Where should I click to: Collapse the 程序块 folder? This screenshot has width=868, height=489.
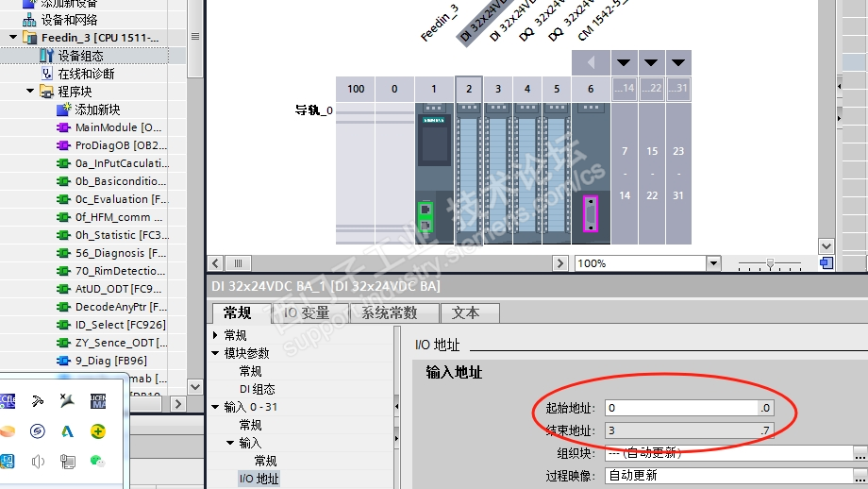point(30,92)
